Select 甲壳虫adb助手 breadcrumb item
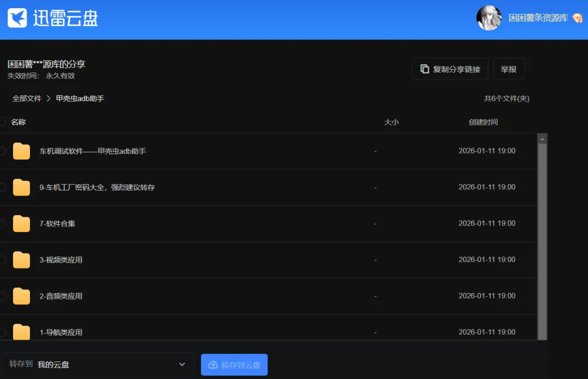 pyautogui.click(x=80, y=99)
